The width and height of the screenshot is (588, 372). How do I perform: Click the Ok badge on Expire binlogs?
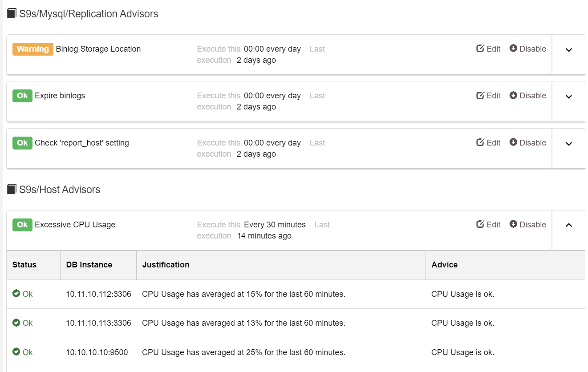pos(22,96)
